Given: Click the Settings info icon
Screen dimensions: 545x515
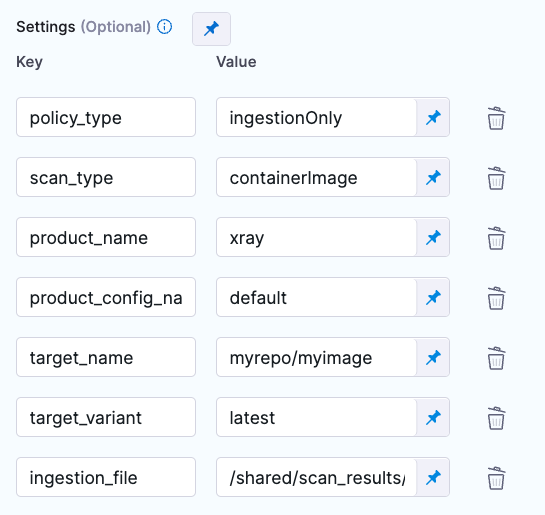Looking at the screenshot, I should (x=164, y=27).
